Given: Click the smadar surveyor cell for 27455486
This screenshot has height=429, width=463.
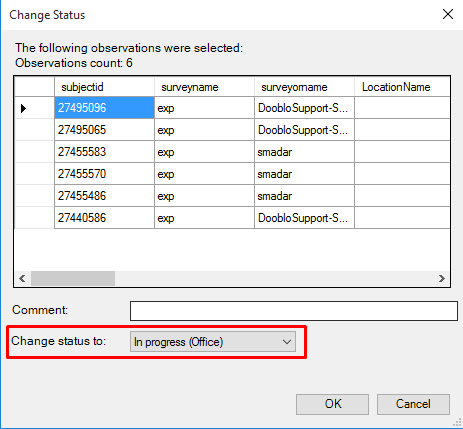Looking at the screenshot, I should click(x=304, y=196).
